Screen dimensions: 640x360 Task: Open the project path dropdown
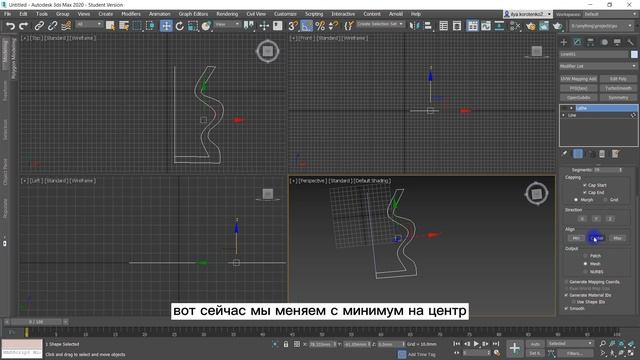click(x=602, y=26)
